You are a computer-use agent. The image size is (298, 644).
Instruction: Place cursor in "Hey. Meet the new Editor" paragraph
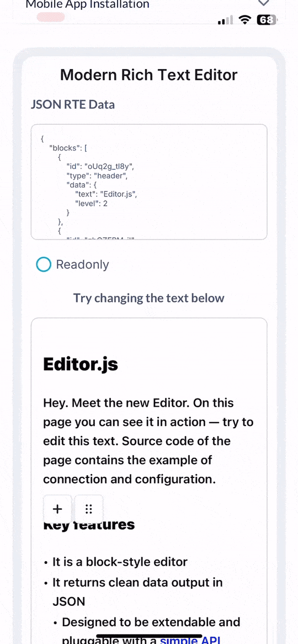(148, 441)
